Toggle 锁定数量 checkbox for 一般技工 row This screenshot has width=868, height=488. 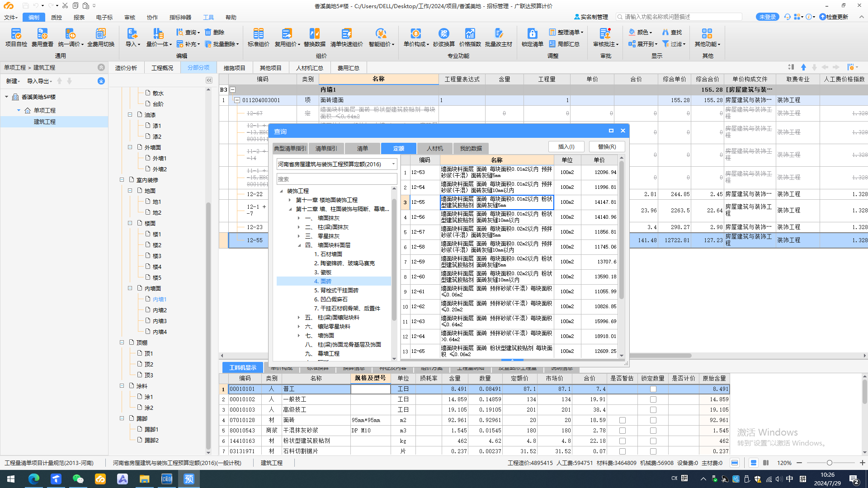click(x=653, y=399)
